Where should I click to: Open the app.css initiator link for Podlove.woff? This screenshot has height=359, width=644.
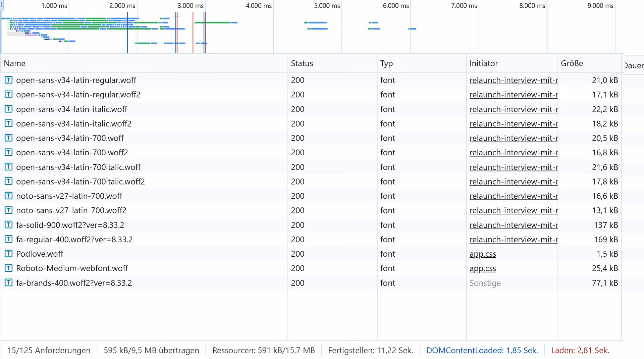pyautogui.click(x=483, y=254)
